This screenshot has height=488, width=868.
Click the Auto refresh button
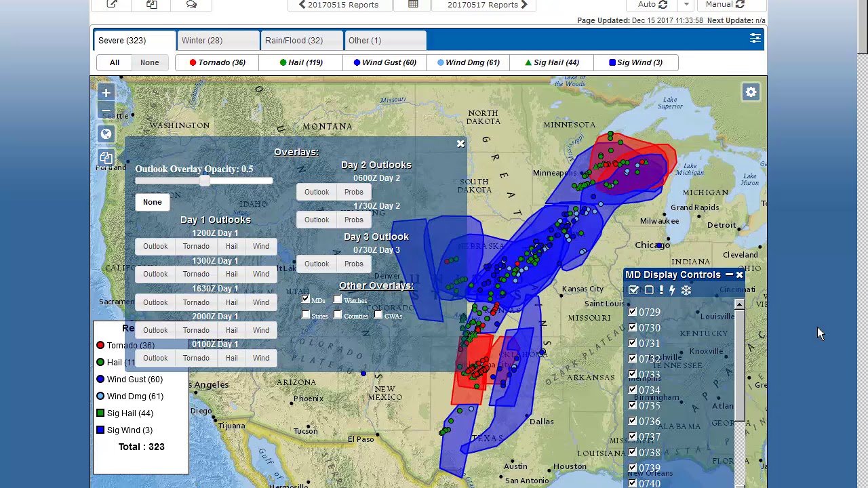click(x=652, y=4)
